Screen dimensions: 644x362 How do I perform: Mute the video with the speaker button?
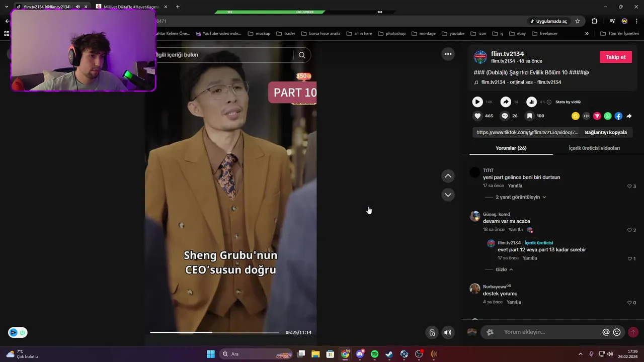pos(448,332)
